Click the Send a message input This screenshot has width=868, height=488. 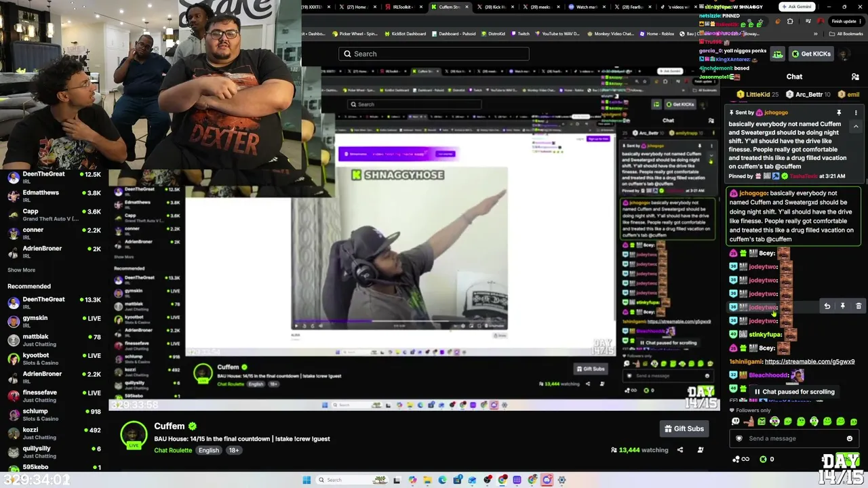(793, 439)
